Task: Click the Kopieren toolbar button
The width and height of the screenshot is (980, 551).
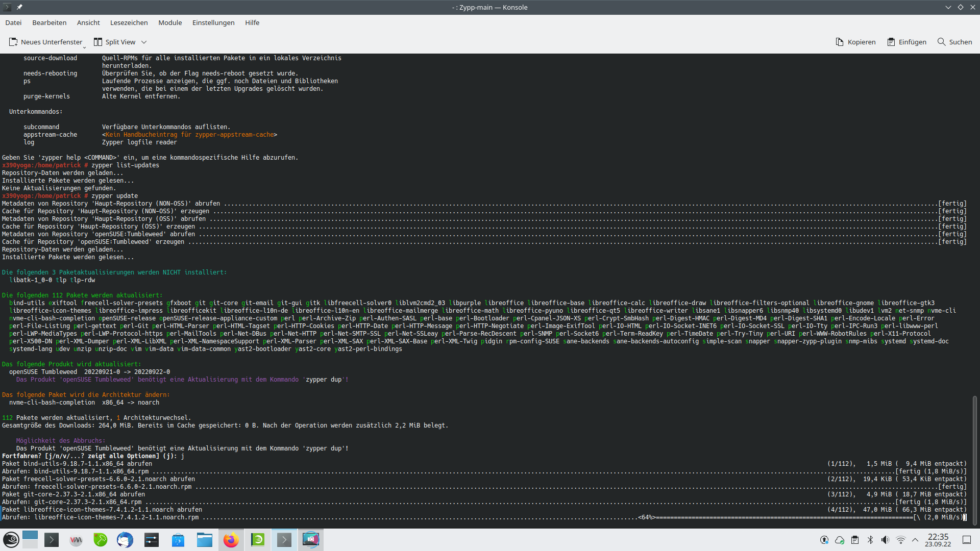Action: [x=855, y=42]
